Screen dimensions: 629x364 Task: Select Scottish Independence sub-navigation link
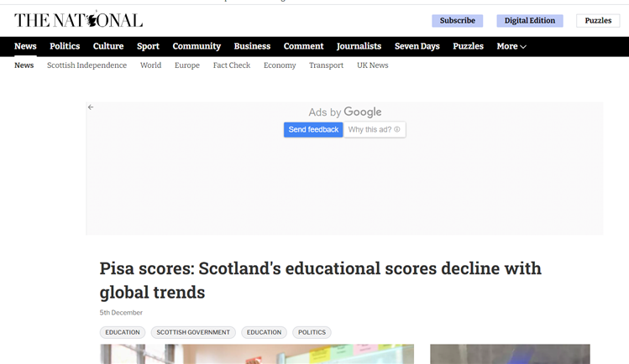86,65
